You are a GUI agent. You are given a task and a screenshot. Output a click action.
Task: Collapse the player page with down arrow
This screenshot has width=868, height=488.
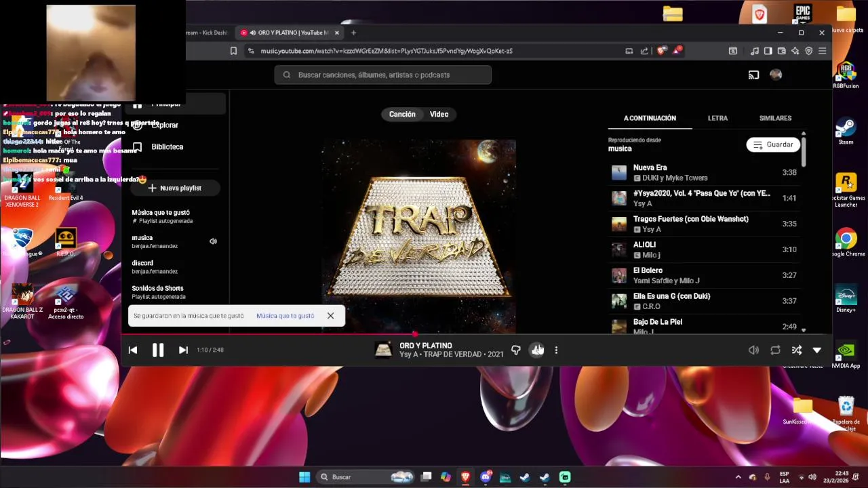click(817, 350)
